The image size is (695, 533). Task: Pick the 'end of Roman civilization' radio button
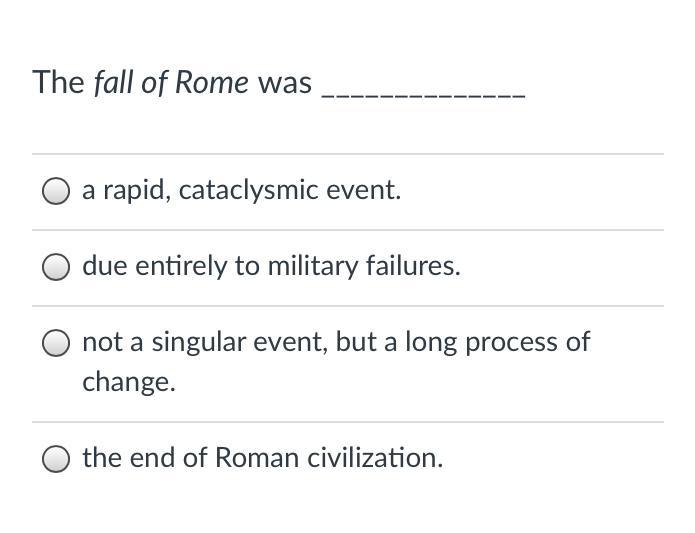[56, 459]
